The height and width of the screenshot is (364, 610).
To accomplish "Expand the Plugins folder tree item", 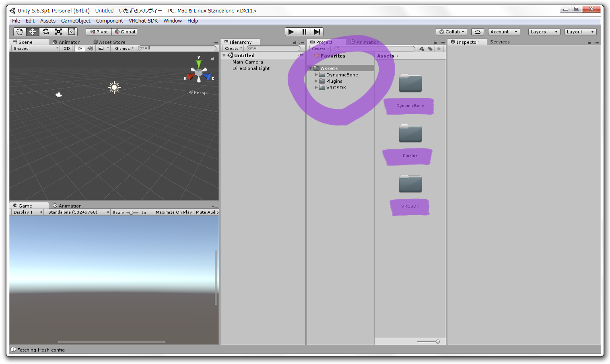I will pyautogui.click(x=316, y=81).
